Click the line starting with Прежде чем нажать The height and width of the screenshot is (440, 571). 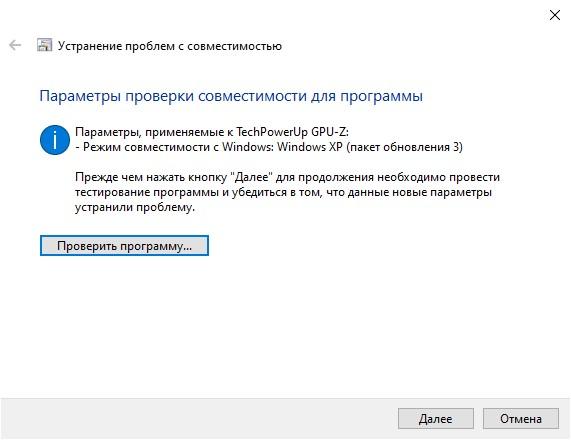pyautogui.click(x=287, y=177)
